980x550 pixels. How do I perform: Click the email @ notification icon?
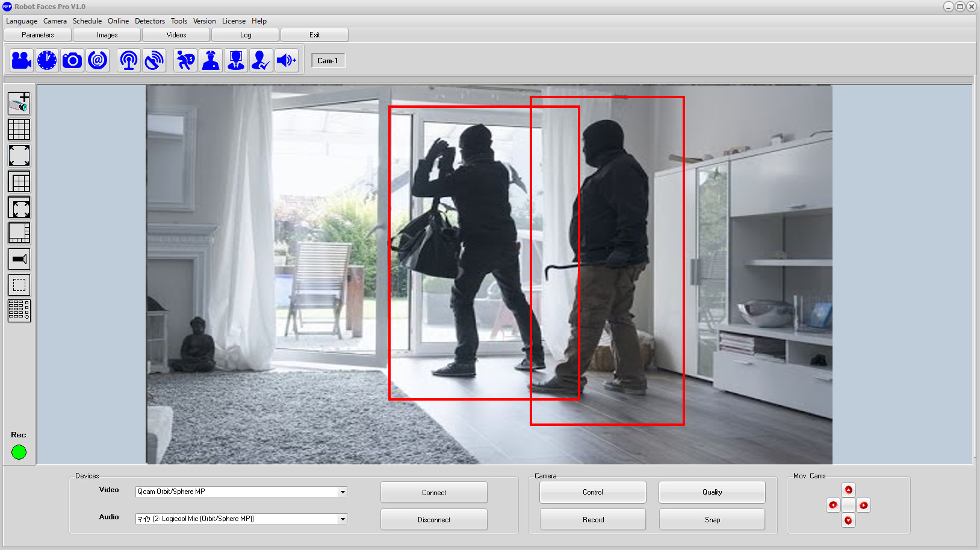[98, 60]
